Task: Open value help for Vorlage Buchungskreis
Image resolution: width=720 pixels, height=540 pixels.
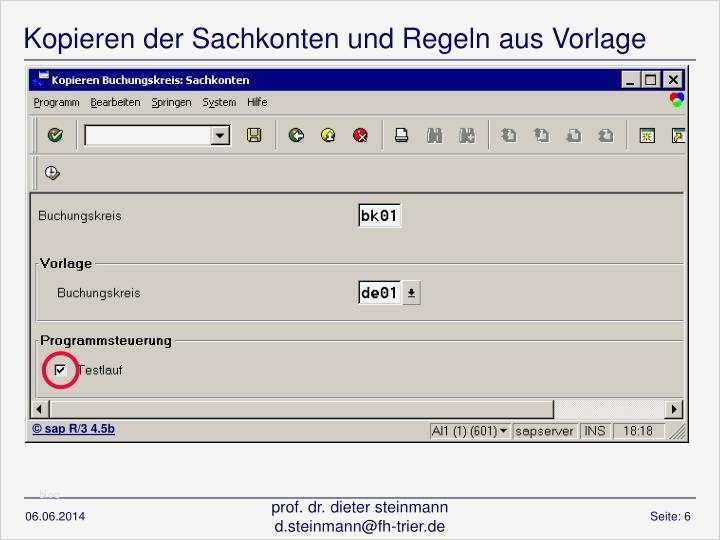Action: pos(411,293)
